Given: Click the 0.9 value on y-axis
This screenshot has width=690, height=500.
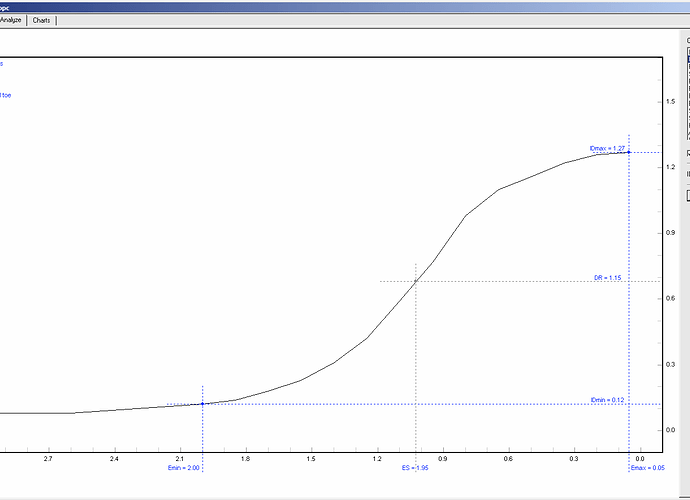Looking at the screenshot, I should click(670, 232).
